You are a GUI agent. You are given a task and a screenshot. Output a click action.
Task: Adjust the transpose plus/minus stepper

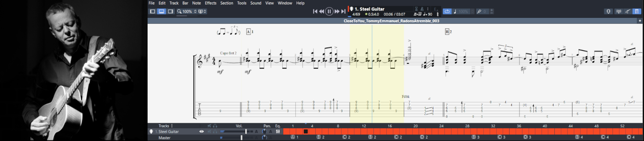point(492,11)
